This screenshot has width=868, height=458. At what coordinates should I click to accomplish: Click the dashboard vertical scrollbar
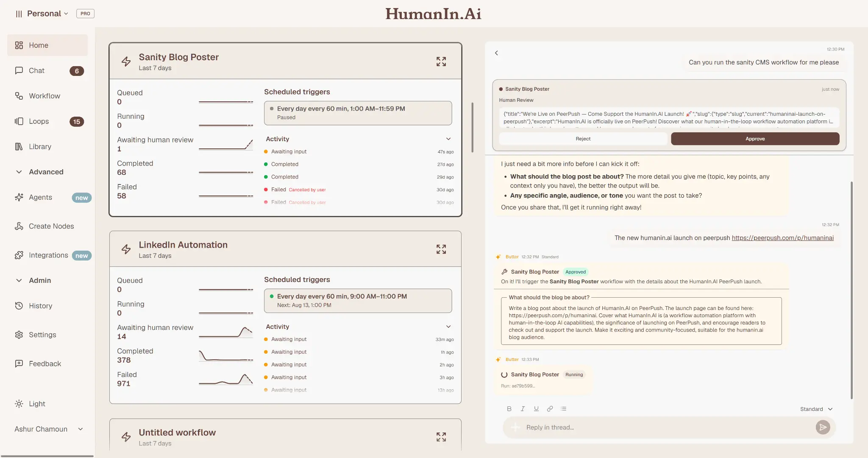472,127
